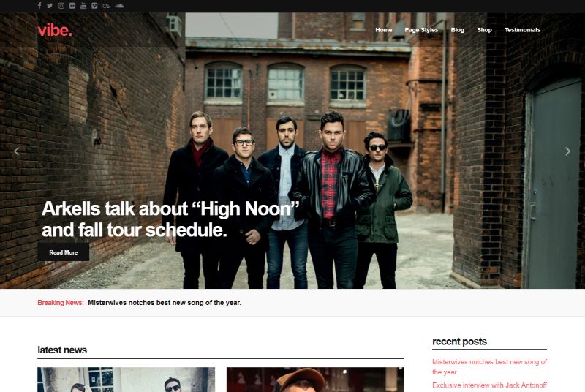Open the Testimonials menu item

pos(522,30)
